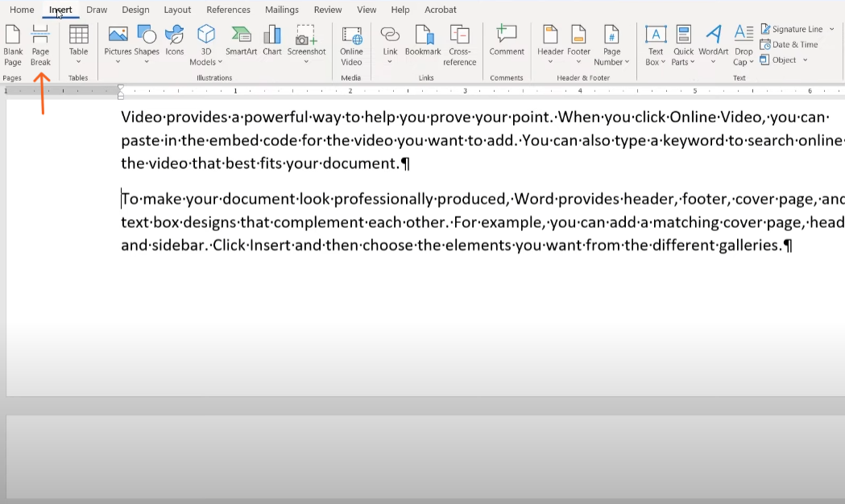Insert a Cross-reference
Viewport: 845px width, 504px height.
[460, 46]
